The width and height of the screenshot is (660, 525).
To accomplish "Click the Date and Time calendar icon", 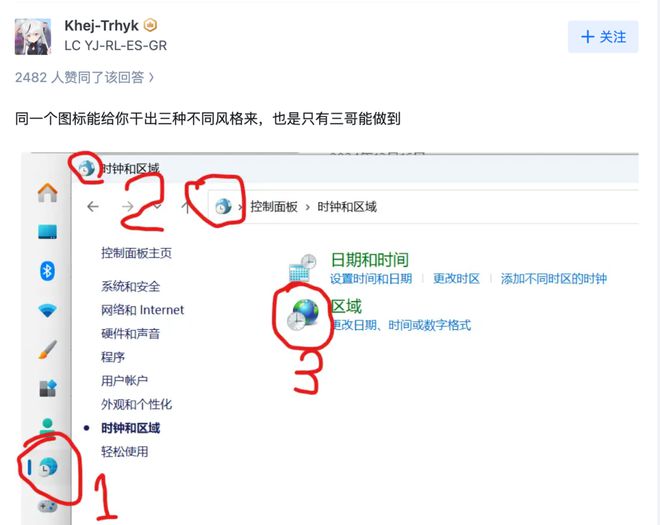I will point(303,268).
